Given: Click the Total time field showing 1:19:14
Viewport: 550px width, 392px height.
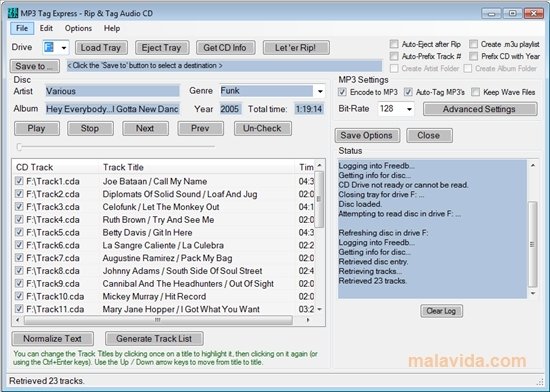Looking at the screenshot, I should click(309, 109).
